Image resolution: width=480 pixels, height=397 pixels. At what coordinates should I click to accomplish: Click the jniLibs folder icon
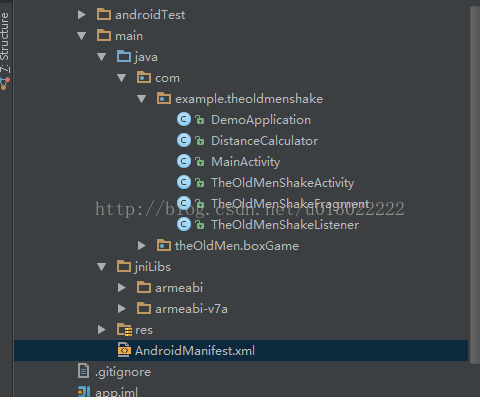click(x=124, y=266)
